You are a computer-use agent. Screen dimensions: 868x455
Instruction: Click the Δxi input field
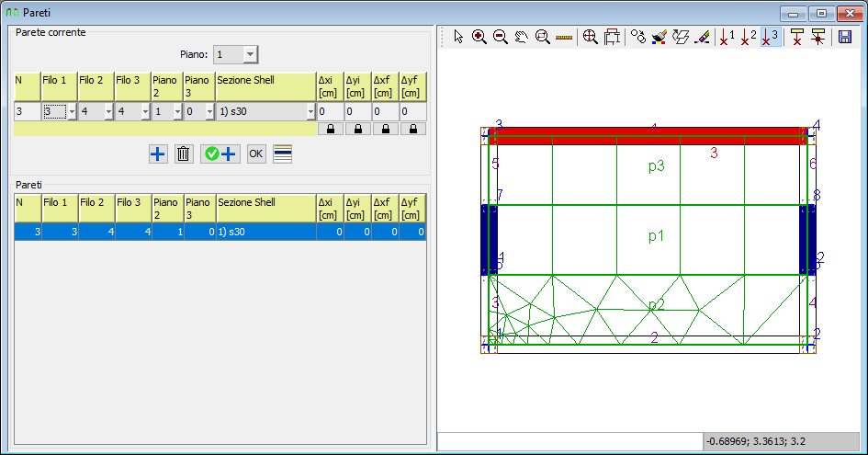pos(329,111)
